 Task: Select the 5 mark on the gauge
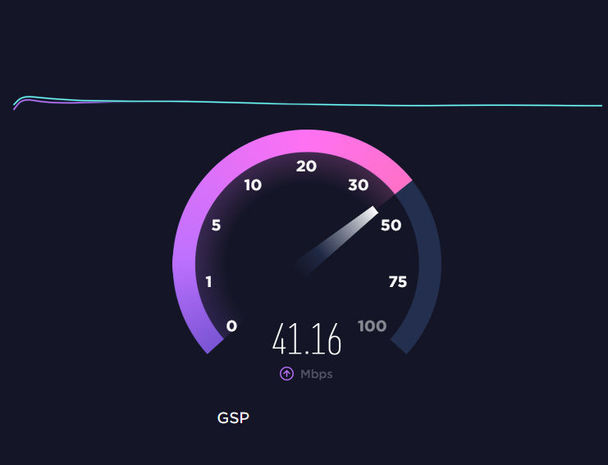(216, 225)
